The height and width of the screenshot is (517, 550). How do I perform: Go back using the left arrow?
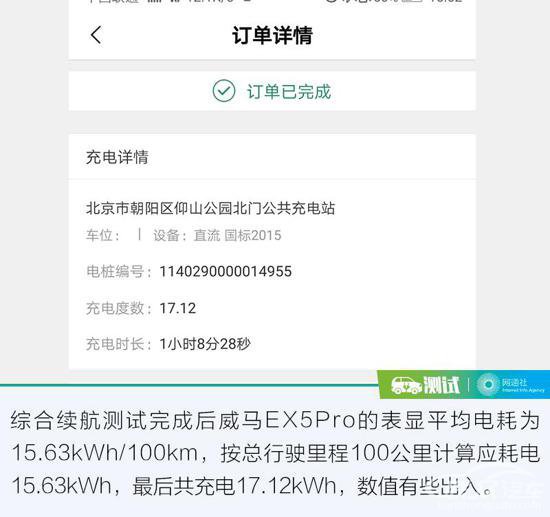(x=96, y=35)
